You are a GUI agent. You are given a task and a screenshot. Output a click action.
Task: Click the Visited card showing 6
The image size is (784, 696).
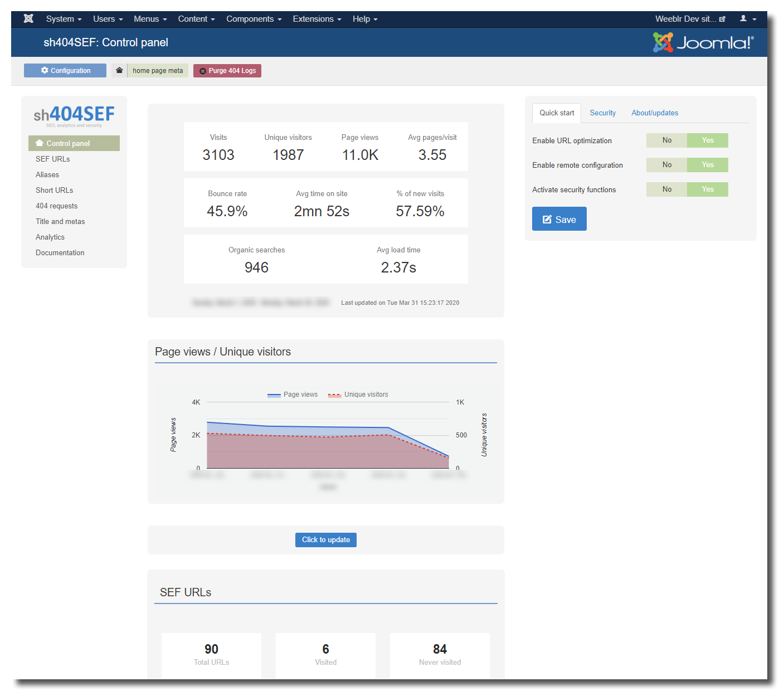tap(325, 655)
